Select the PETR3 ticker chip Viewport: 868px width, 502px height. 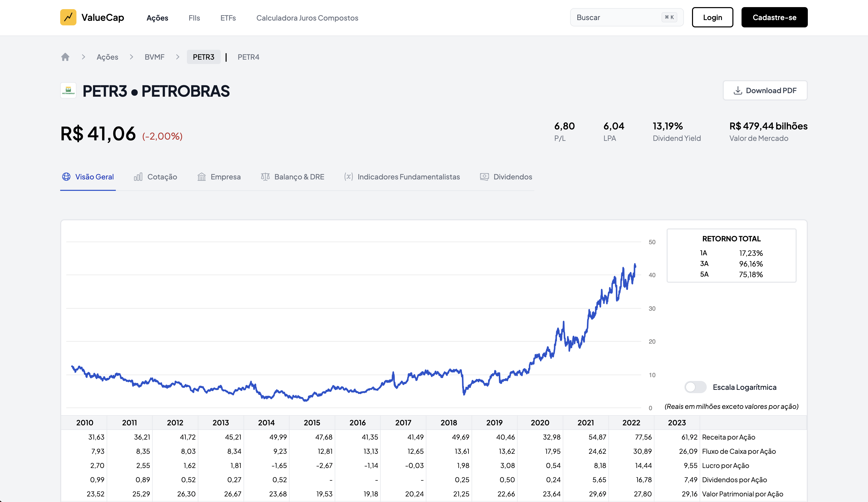click(204, 57)
